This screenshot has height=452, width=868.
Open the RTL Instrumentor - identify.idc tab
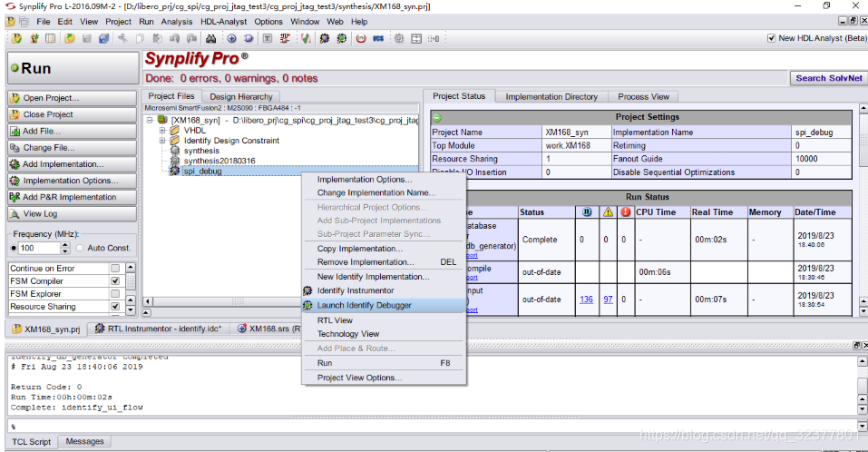coord(159,329)
